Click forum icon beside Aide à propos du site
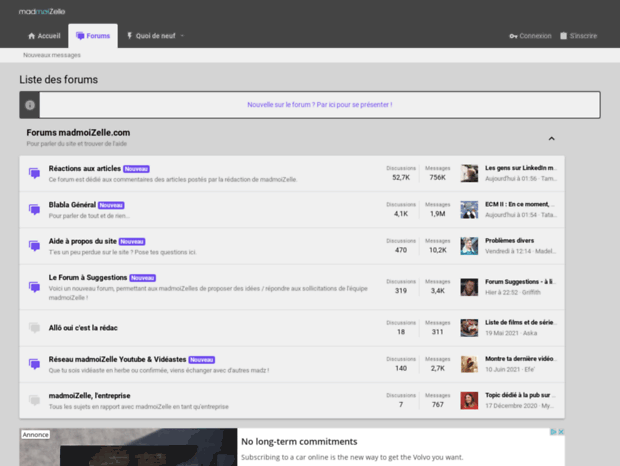The image size is (620, 466). [34, 246]
